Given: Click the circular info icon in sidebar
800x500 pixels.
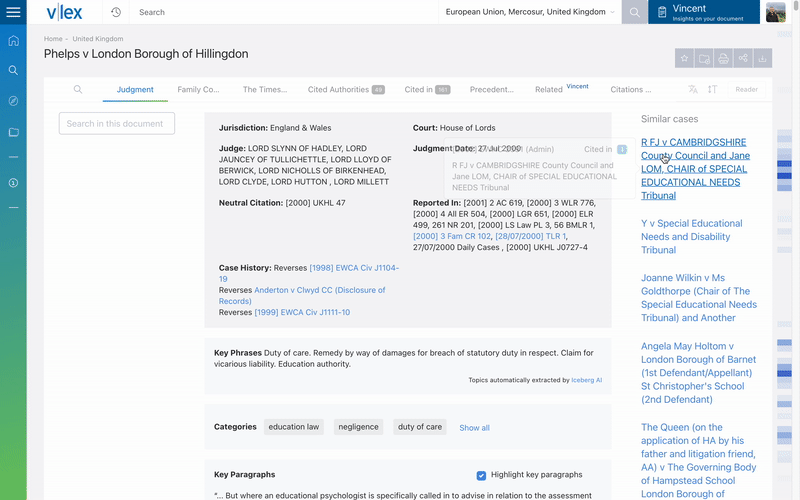Looking at the screenshot, I should click(x=13, y=183).
